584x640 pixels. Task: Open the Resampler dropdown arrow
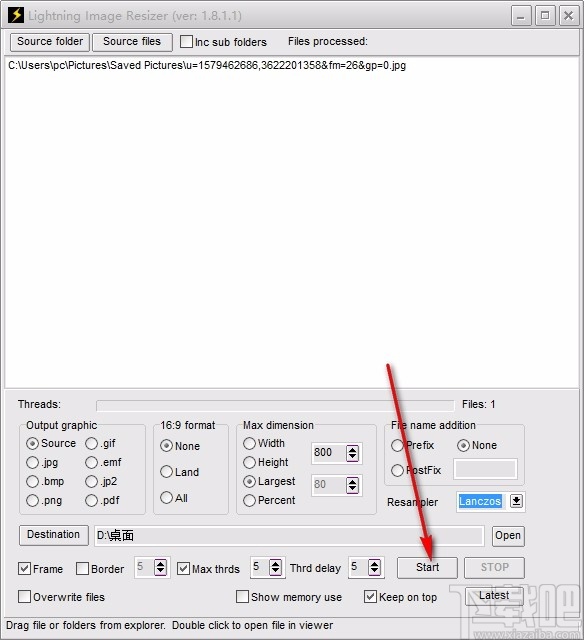(x=516, y=501)
